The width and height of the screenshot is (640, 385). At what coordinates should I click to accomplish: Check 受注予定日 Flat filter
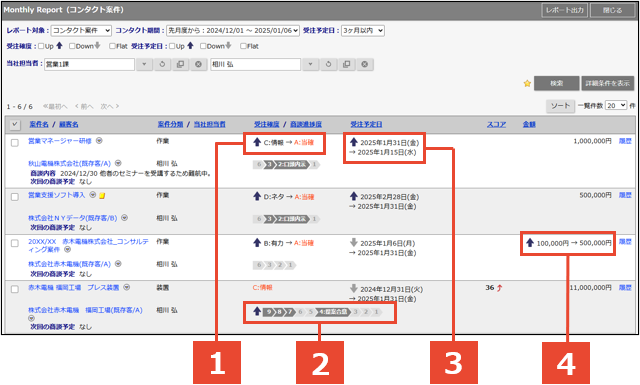point(243,46)
